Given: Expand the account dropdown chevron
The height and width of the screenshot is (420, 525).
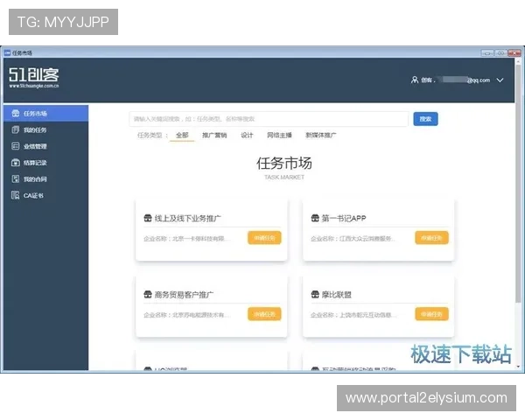Looking at the screenshot, I should (500, 80).
